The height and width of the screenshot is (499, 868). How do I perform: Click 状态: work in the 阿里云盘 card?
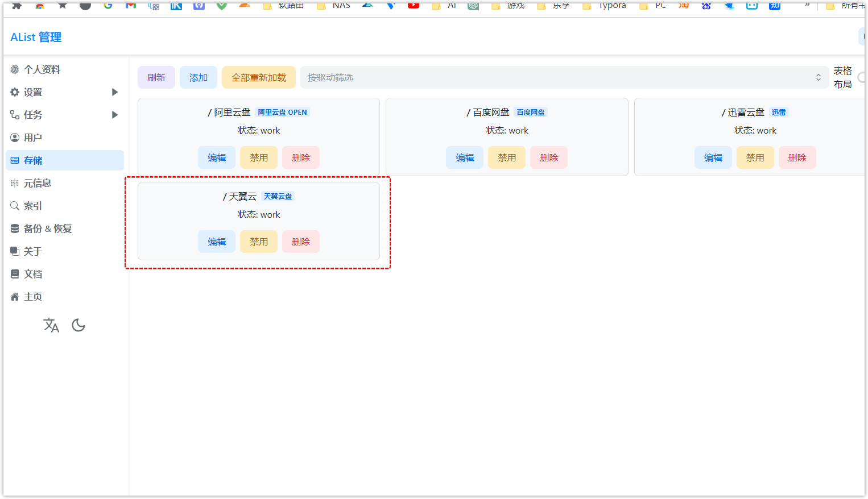(259, 131)
